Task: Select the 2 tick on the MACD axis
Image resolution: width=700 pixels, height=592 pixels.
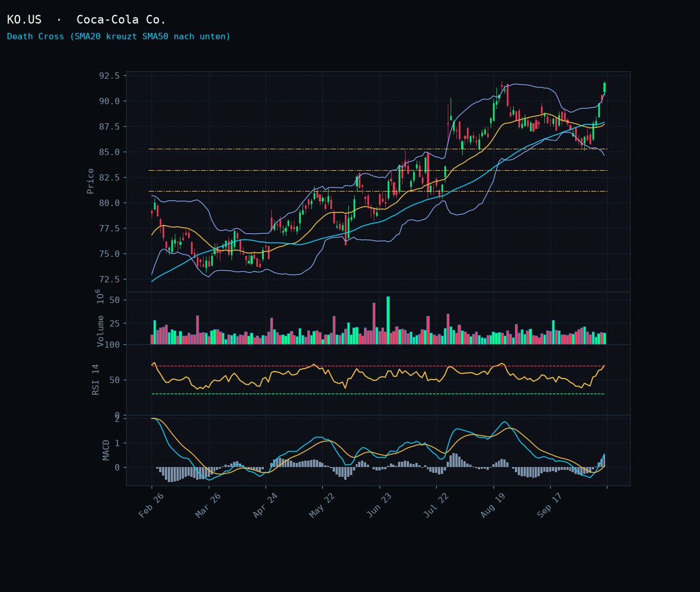Action: pyautogui.click(x=117, y=419)
